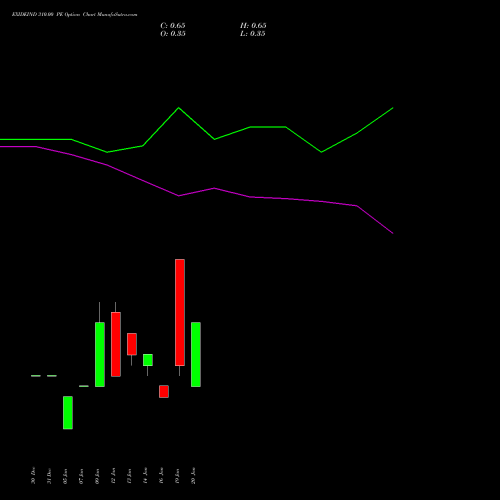
Task: Click the green candle above 20 Jan
Action: (196, 354)
